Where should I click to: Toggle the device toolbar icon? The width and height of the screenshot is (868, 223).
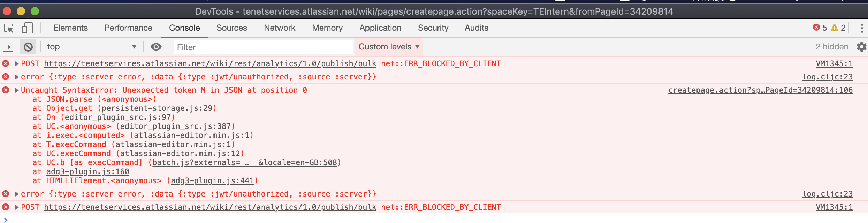tap(27, 28)
